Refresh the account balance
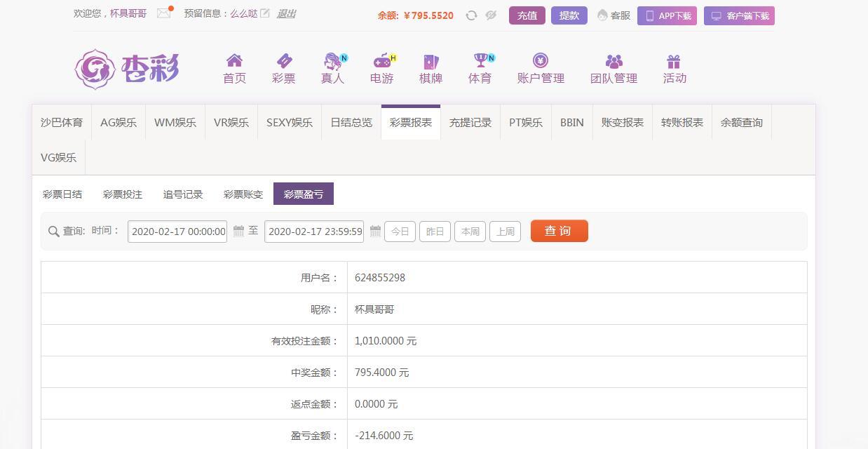 coord(471,15)
